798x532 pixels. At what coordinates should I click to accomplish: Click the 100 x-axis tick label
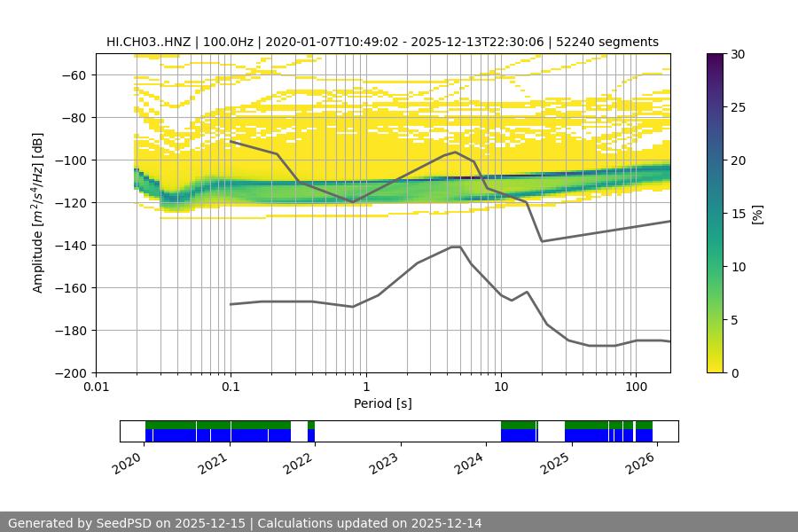click(635, 387)
